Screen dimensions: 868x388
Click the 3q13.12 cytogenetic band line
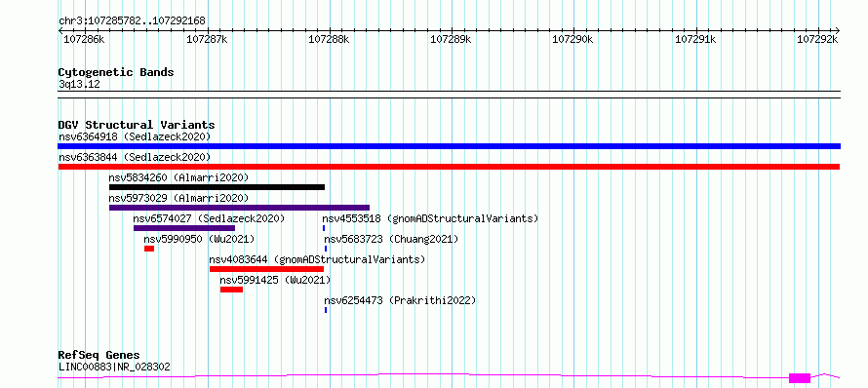click(449, 95)
